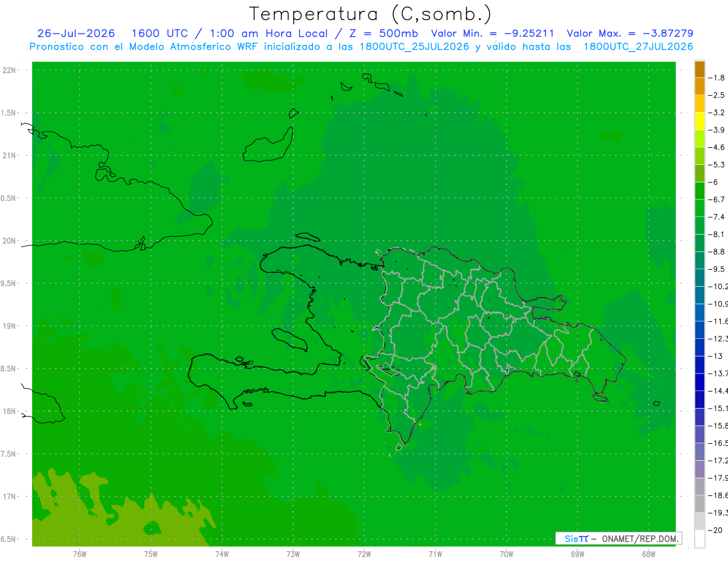728x562 pixels.
Task: Click the '69W' longitude label
Action: [578, 554]
